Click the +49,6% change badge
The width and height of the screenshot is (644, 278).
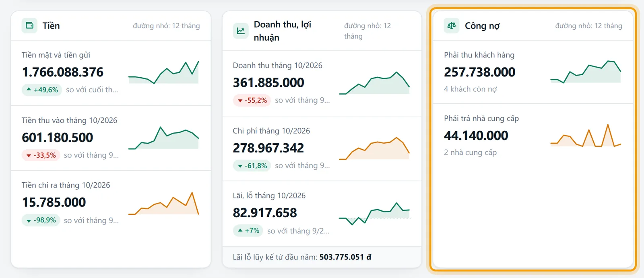point(42,90)
